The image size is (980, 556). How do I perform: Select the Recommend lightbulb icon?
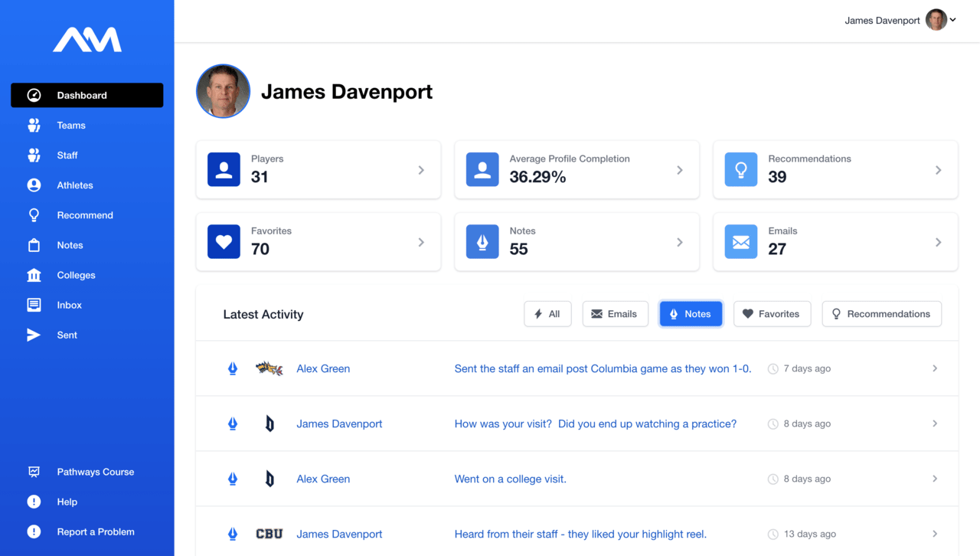(x=34, y=215)
